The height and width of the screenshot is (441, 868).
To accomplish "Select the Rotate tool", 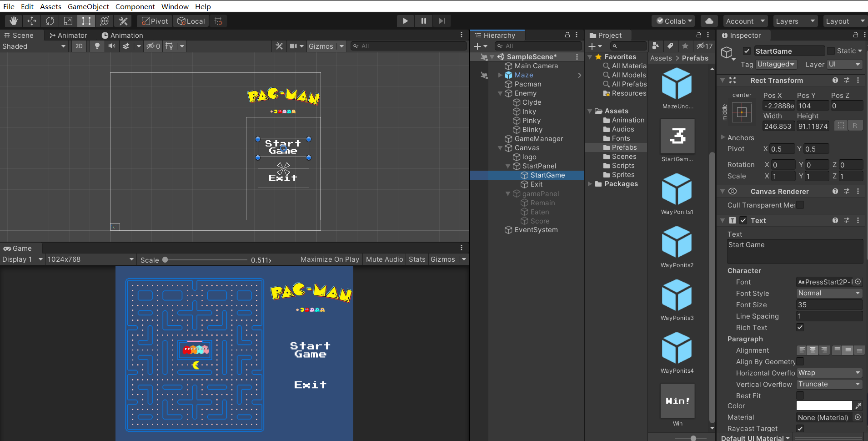I will coord(50,21).
